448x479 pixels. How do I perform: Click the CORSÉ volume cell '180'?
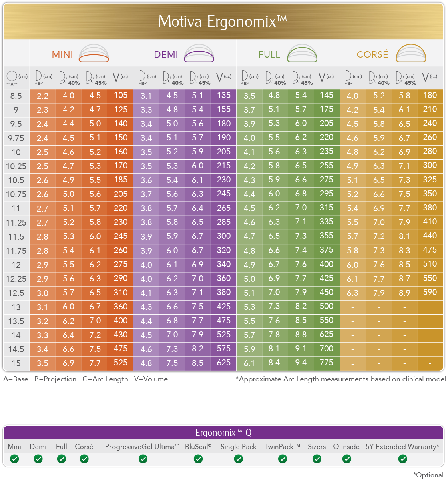pyautogui.click(x=430, y=95)
